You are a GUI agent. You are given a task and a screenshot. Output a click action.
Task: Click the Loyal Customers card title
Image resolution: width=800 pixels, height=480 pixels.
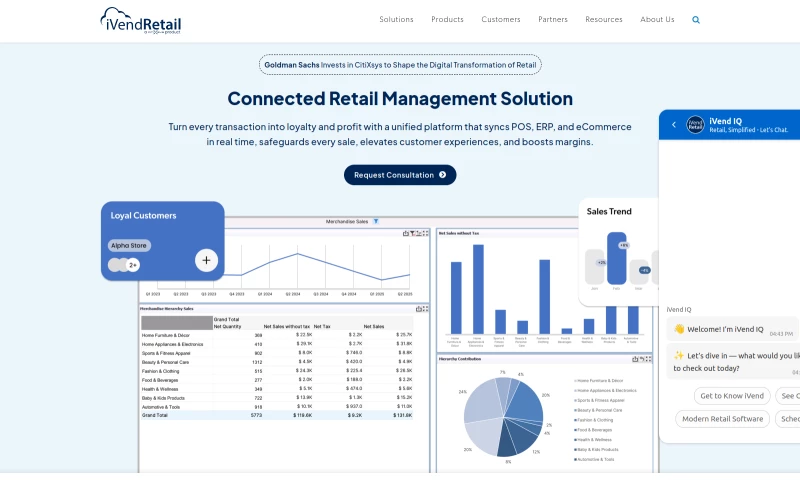143,216
